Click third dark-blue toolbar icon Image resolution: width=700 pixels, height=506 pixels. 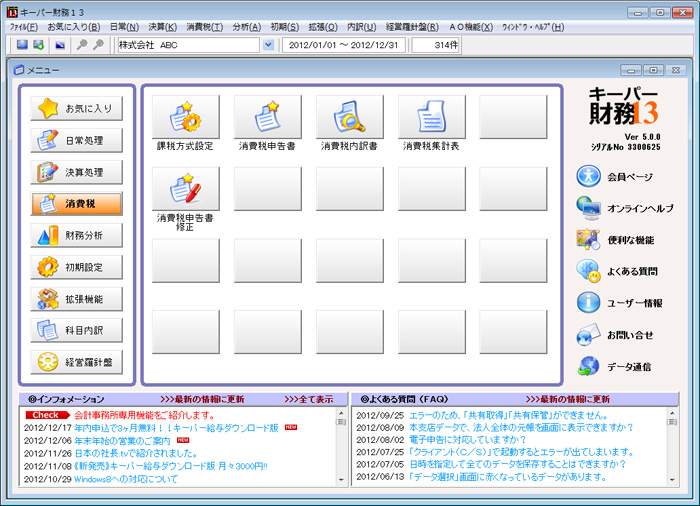point(60,45)
